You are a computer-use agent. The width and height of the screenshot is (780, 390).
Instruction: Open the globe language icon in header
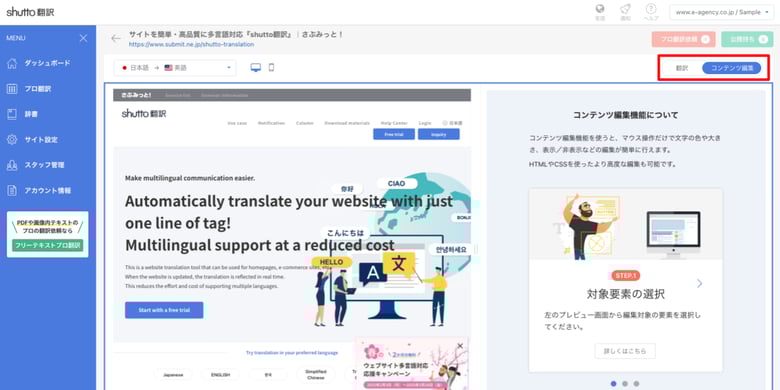(x=600, y=9)
